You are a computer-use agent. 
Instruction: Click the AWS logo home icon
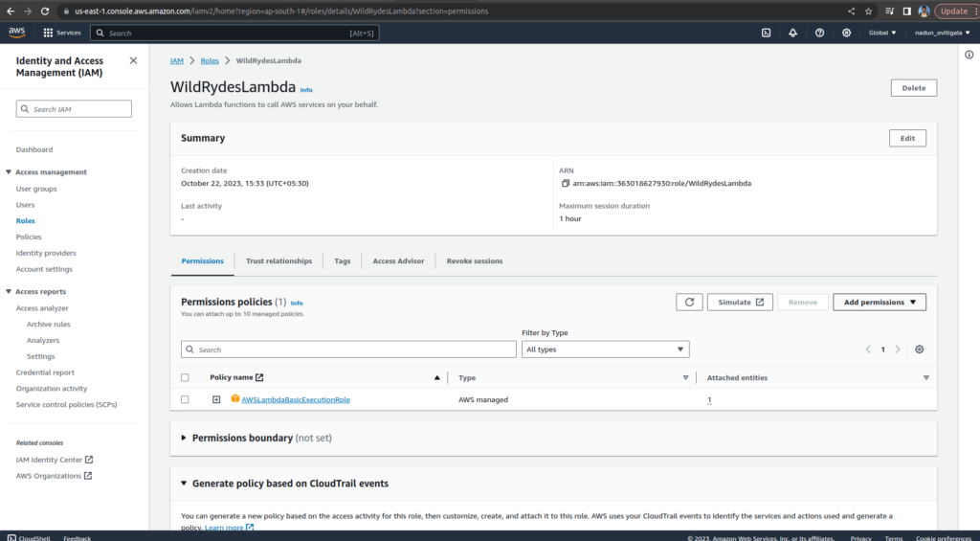coord(17,33)
